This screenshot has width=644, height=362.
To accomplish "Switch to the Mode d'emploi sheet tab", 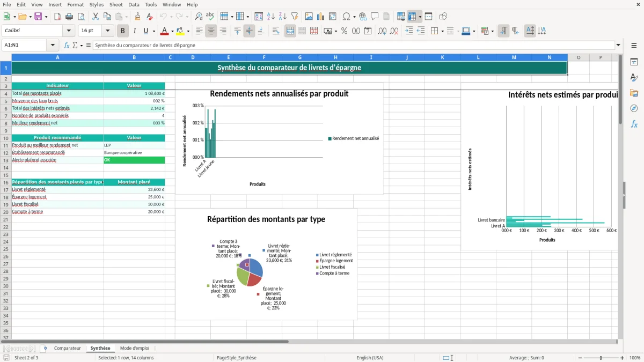I will (135, 348).
